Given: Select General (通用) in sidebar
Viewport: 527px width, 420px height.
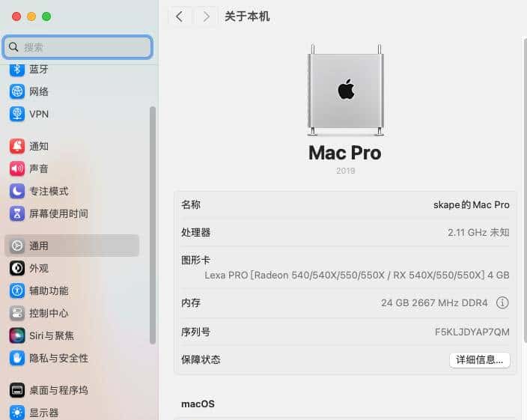Looking at the screenshot, I should pos(72,246).
